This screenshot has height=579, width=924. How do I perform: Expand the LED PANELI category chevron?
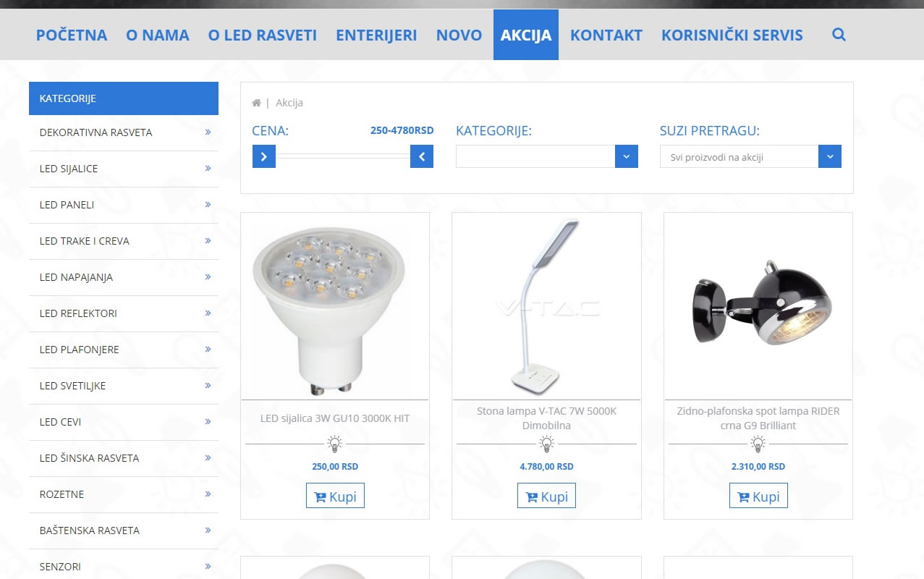pos(208,205)
